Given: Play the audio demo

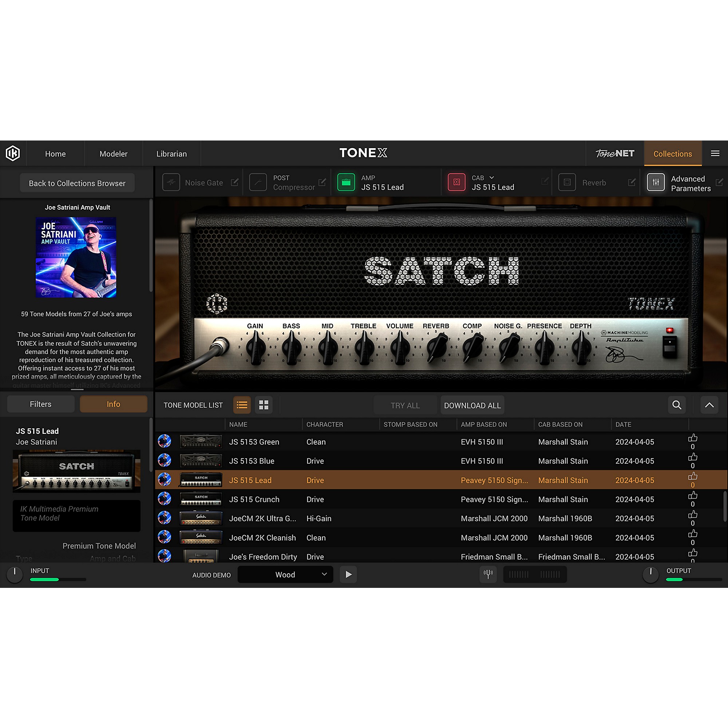Looking at the screenshot, I should (x=349, y=574).
